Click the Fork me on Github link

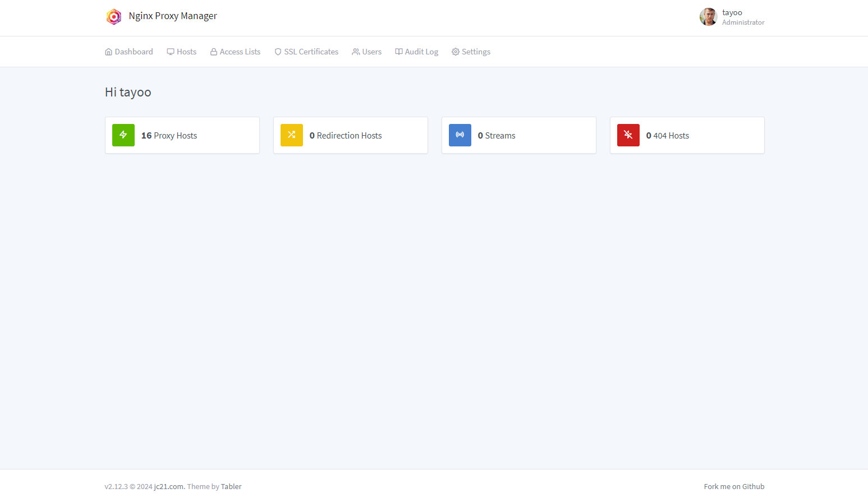pos(734,487)
